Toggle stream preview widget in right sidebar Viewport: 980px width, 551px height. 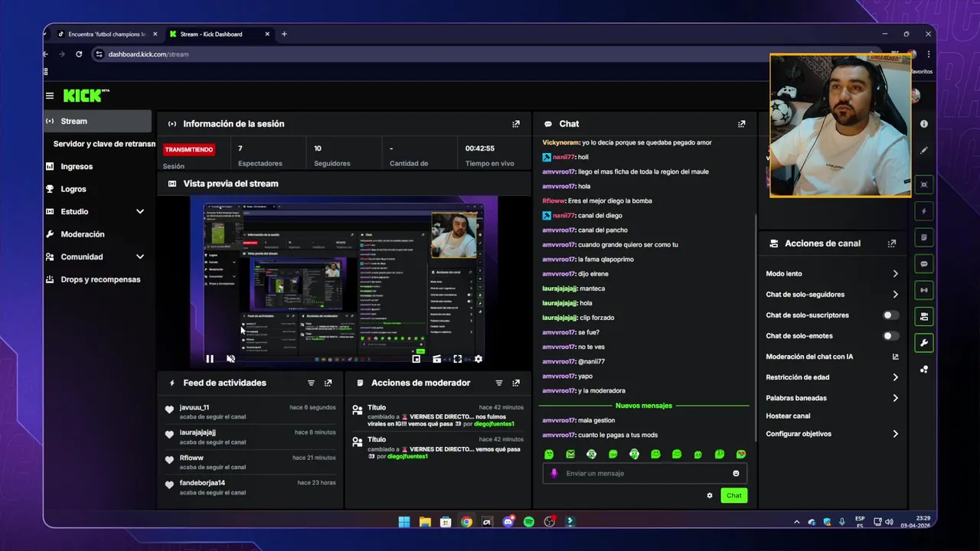pyautogui.click(x=924, y=184)
